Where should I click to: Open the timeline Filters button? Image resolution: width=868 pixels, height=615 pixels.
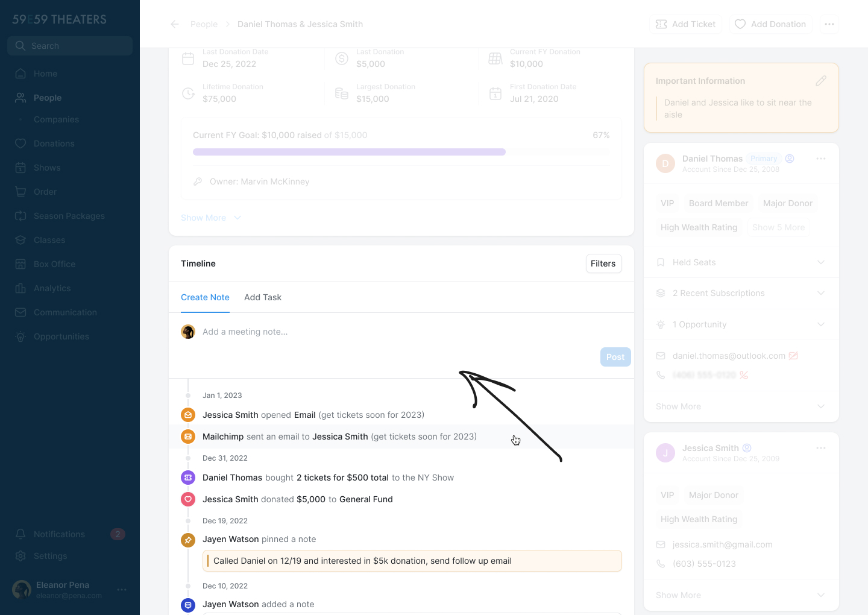point(603,263)
